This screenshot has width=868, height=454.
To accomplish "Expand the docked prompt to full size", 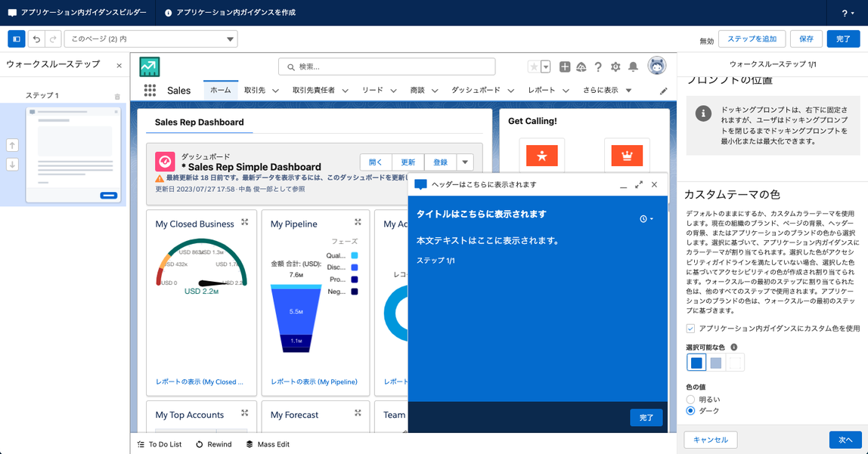I will (639, 184).
